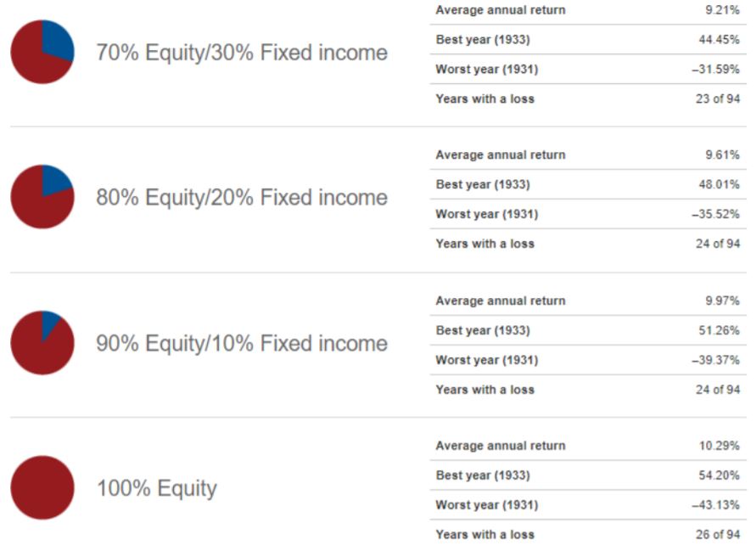The image size is (756, 551).
Task: Click Years with a loss 26 of 94
Action: tap(588, 535)
